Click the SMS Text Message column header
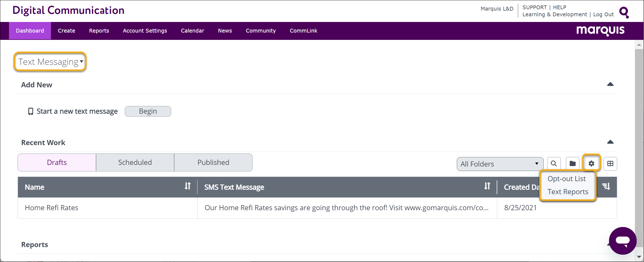The image size is (644, 262). (x=234, y=187)
